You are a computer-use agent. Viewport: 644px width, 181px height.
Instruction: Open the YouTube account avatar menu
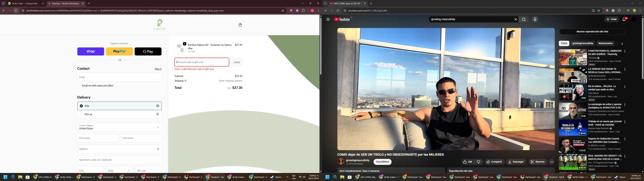634,19
